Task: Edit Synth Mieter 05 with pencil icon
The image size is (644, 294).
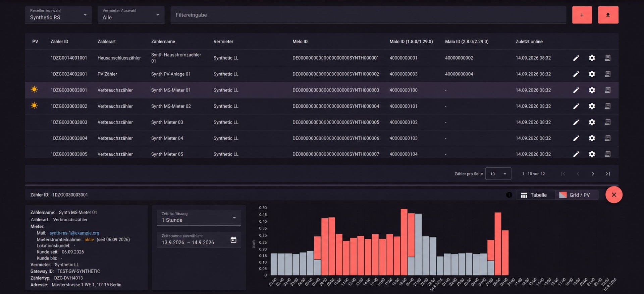Action: [576, 154]
